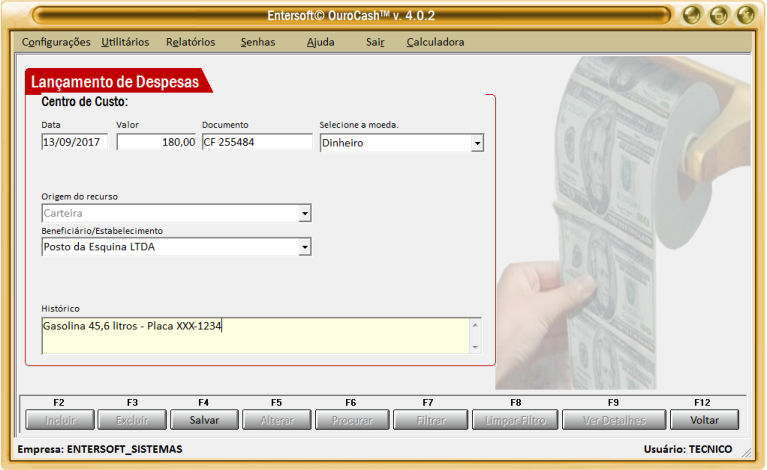Viewport: 767px width, 470px height.
Task: Click the Usuário: TECNICO status text
Action: pos(688,449)
